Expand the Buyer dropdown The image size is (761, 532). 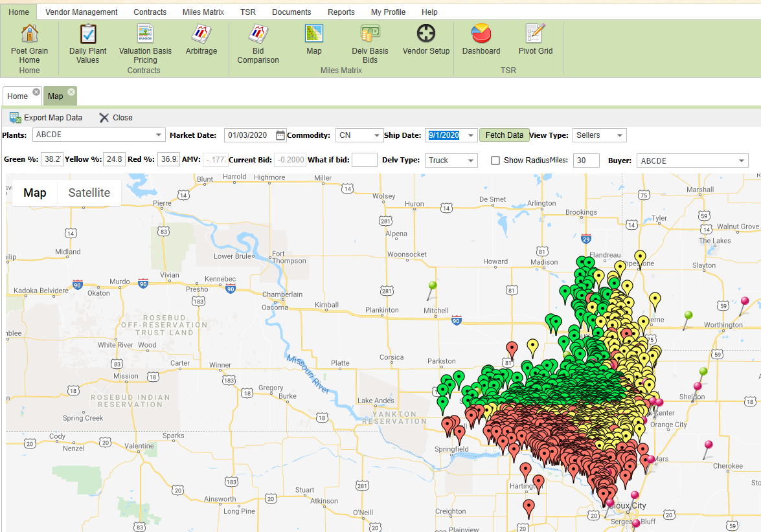pos(741,161)
